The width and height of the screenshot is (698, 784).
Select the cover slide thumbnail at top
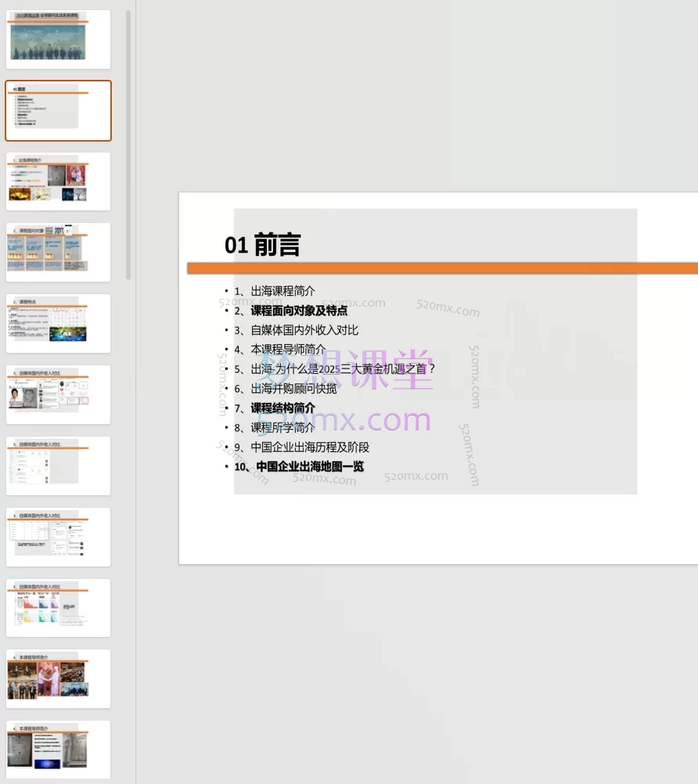click(x=58, y=39)
